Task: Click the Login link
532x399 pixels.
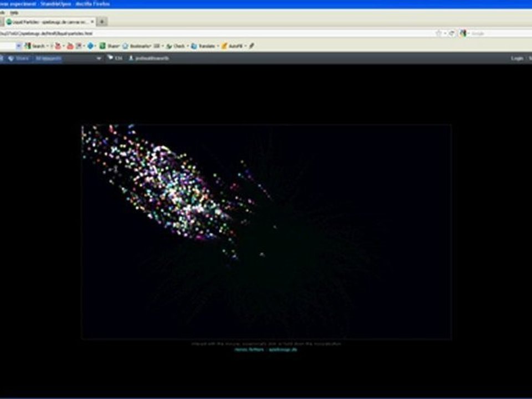Action: (516, 58)
